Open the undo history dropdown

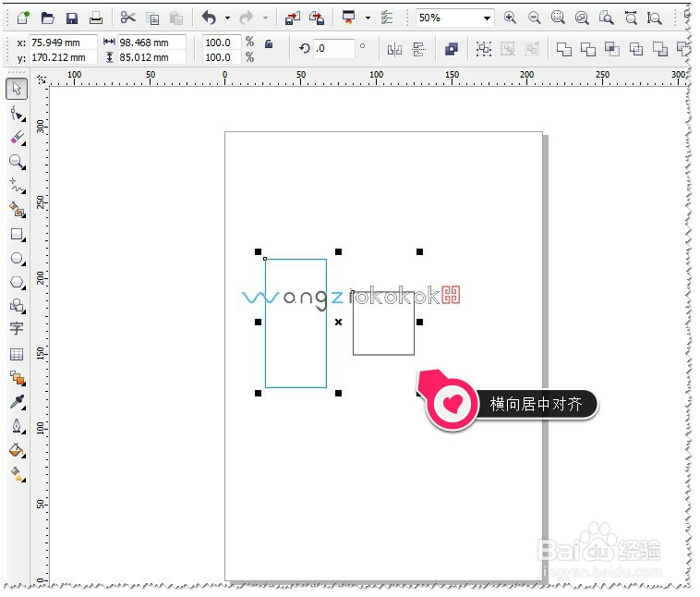coord(227,18)
